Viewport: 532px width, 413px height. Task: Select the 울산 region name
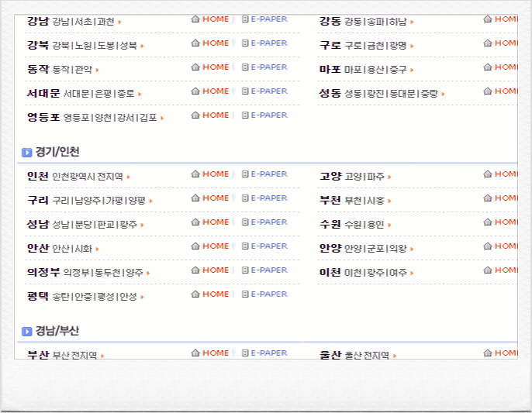(330, 355)
